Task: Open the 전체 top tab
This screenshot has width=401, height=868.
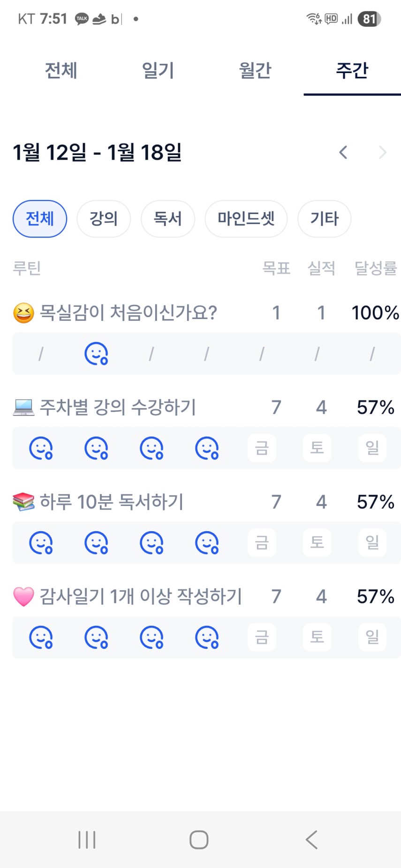Action: [61, 71]
